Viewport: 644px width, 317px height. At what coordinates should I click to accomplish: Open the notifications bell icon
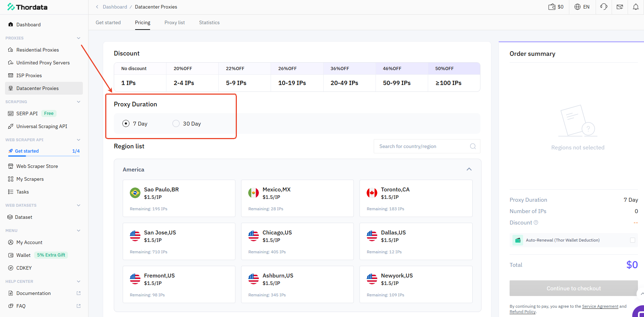pyautogui.click(x=636, y=7)
